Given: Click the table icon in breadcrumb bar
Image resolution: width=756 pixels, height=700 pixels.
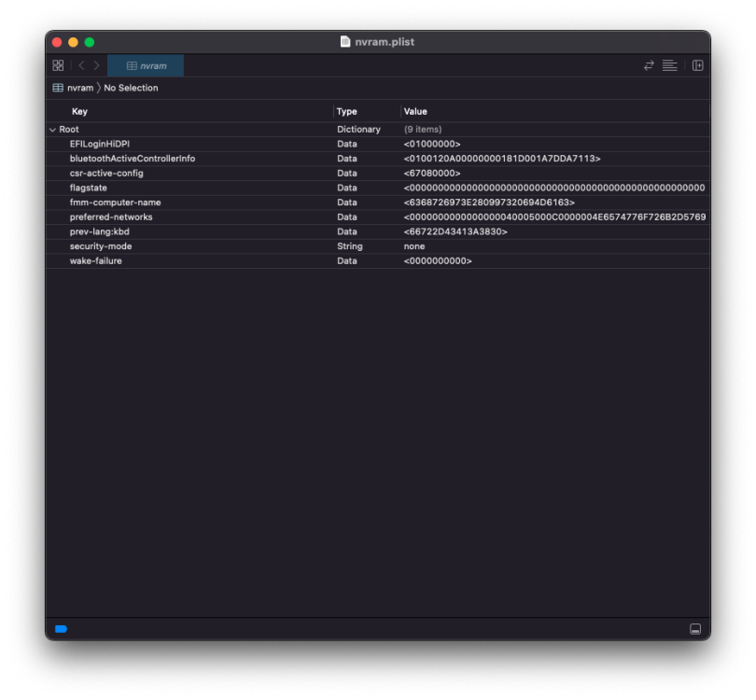Looking at the screenshot, I should click(x=58, y=88).
